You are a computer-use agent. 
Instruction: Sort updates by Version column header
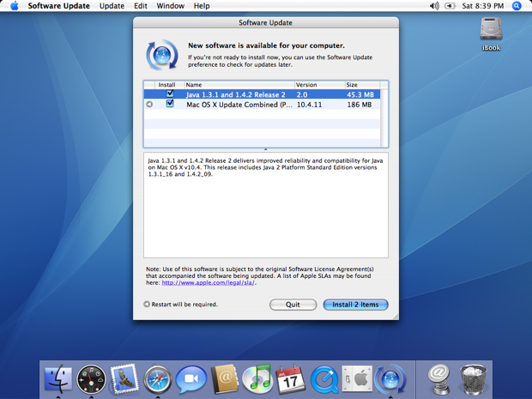point(319,85)
